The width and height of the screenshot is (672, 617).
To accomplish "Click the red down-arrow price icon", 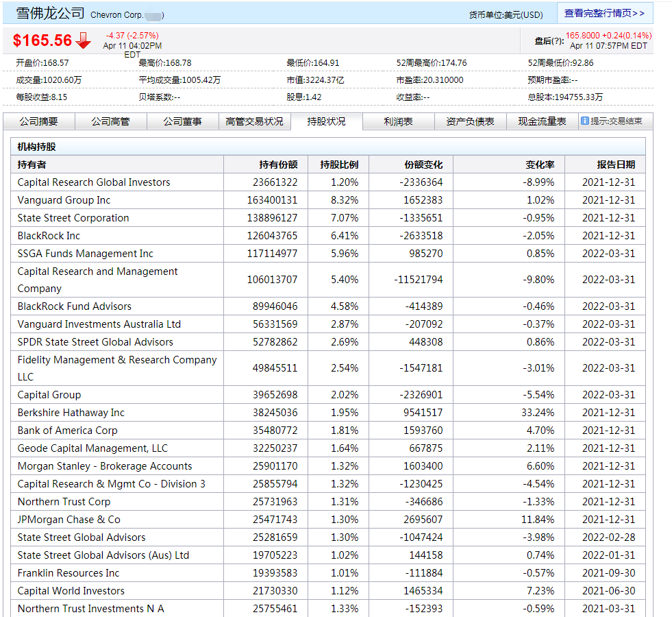I will point(83,40).
